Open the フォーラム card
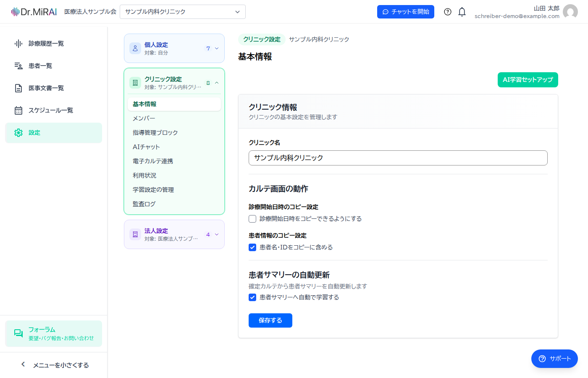The image size is (588, 378). (54, 334)
